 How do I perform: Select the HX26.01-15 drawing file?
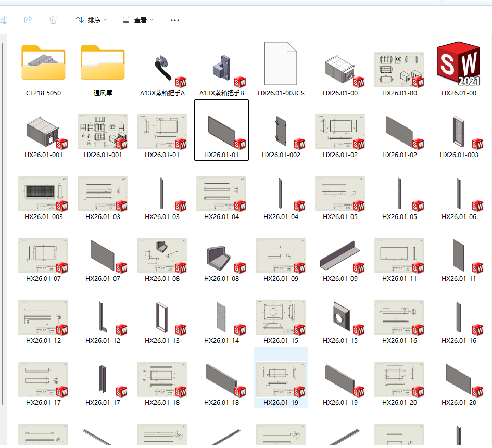click(x=281, y=317)
